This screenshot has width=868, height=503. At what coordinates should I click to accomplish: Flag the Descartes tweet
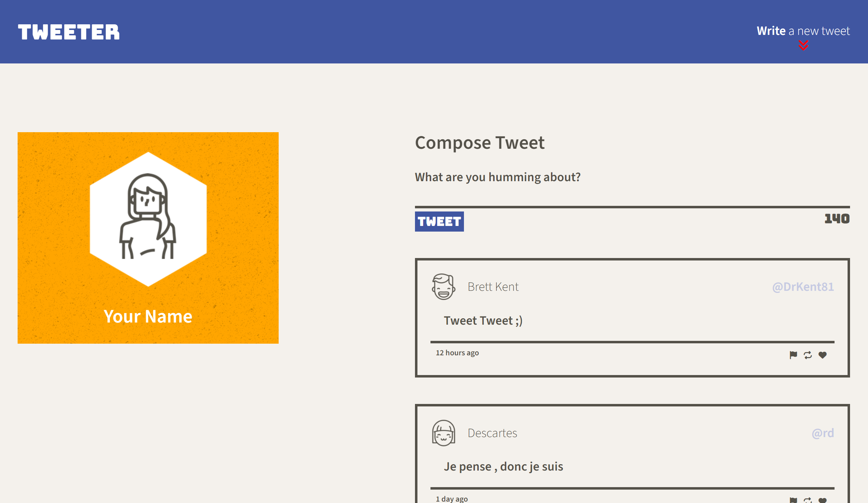(793, 500)
